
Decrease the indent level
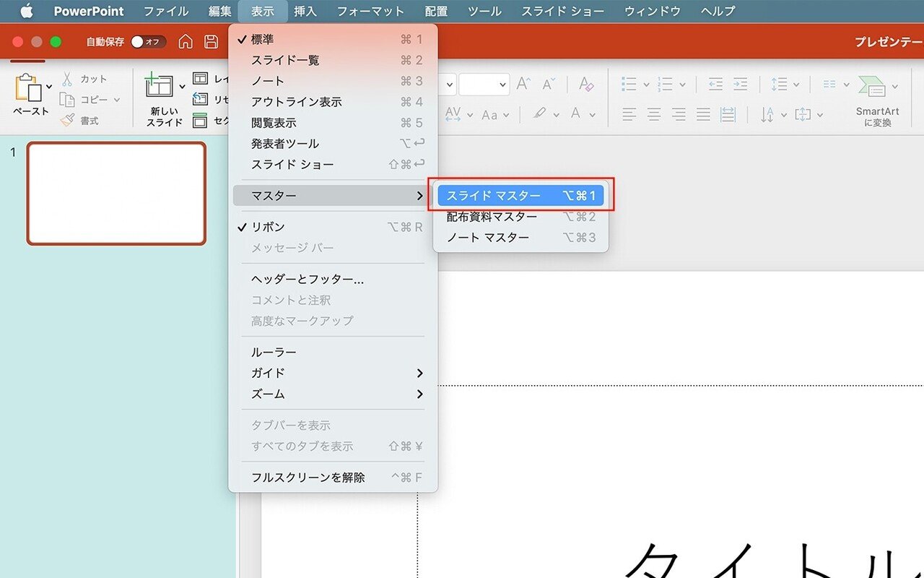[x=715, y=85]
